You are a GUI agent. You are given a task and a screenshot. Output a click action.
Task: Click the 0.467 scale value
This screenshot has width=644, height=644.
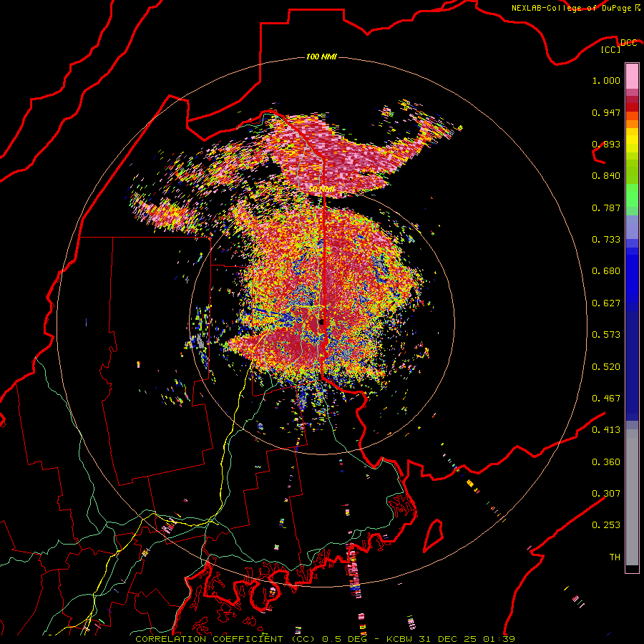pos(606,399)
